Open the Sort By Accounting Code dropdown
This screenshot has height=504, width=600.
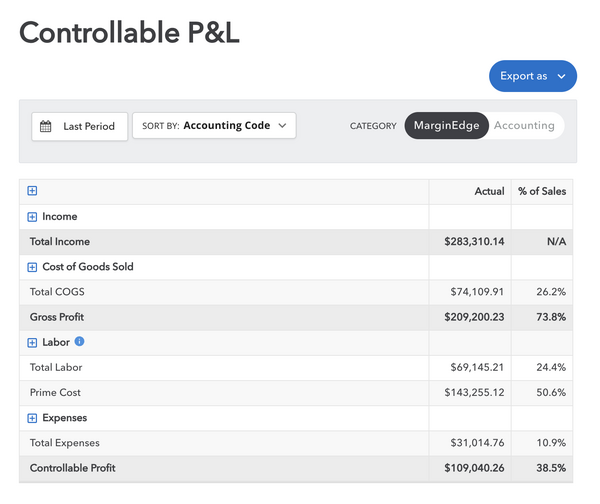214,126
